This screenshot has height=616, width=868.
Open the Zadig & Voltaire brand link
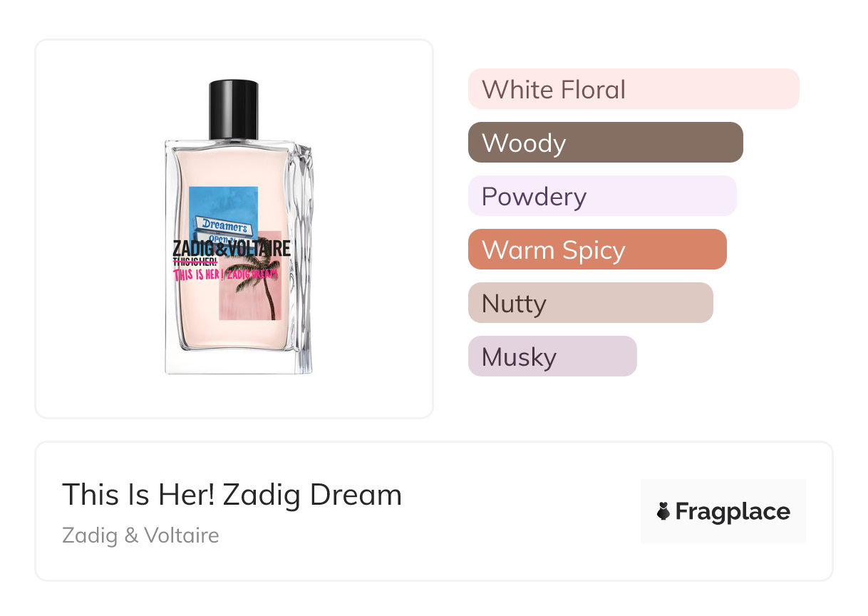141,535
